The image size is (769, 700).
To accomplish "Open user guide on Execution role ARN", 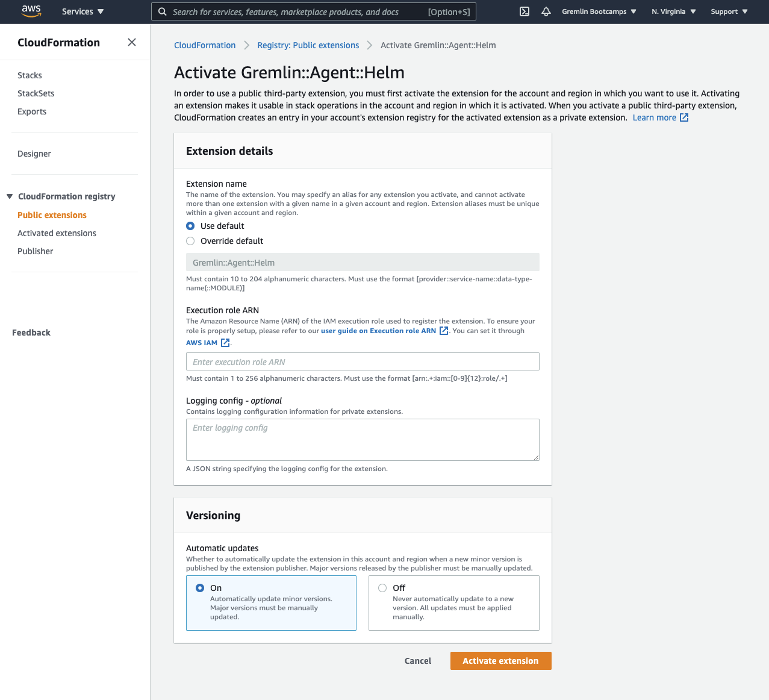I will point(378,331).
